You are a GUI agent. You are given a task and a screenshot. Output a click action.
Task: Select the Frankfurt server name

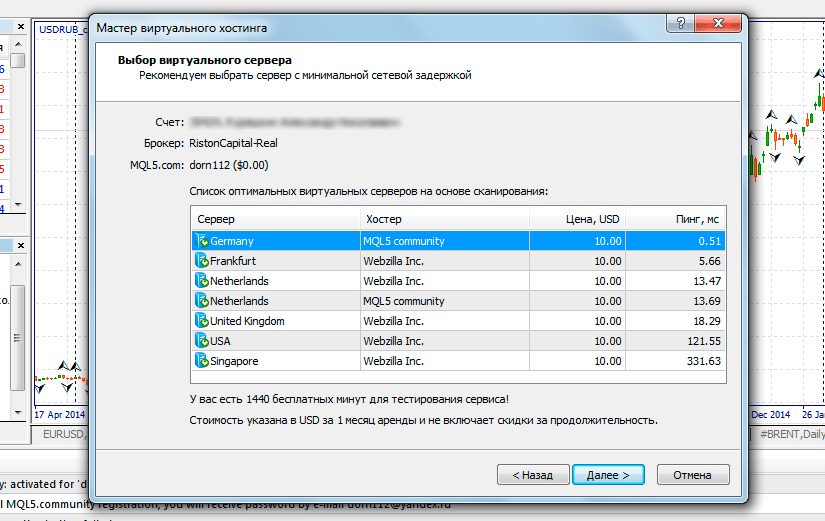click(x=233, y=261)
